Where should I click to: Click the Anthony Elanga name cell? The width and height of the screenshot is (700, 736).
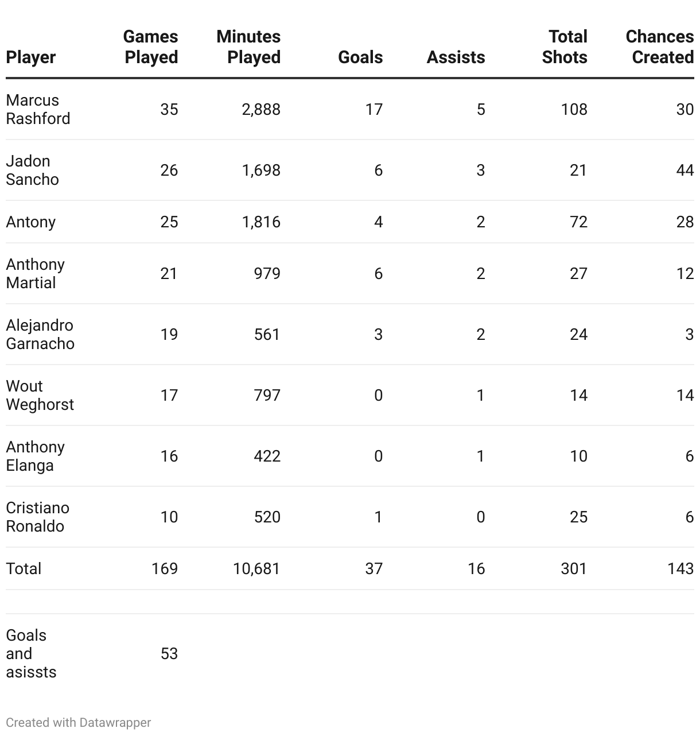[36, 456]
